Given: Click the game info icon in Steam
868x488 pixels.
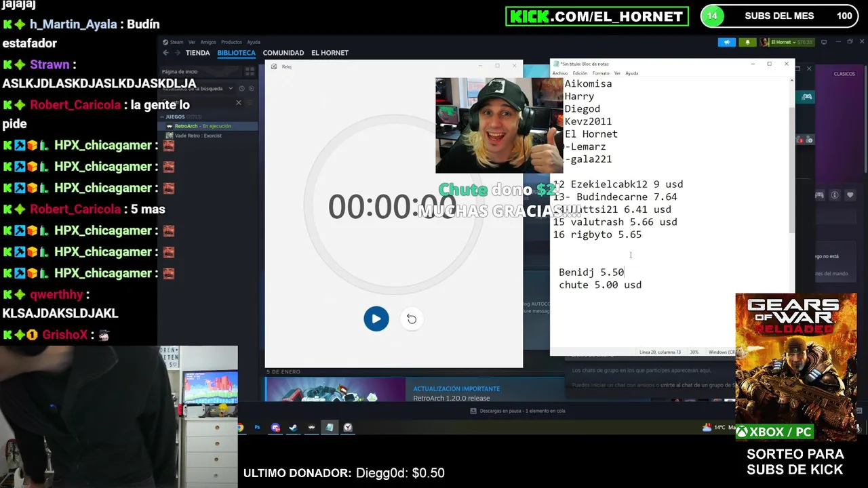Looking at the screenshot, I should [x=835, y=195].
